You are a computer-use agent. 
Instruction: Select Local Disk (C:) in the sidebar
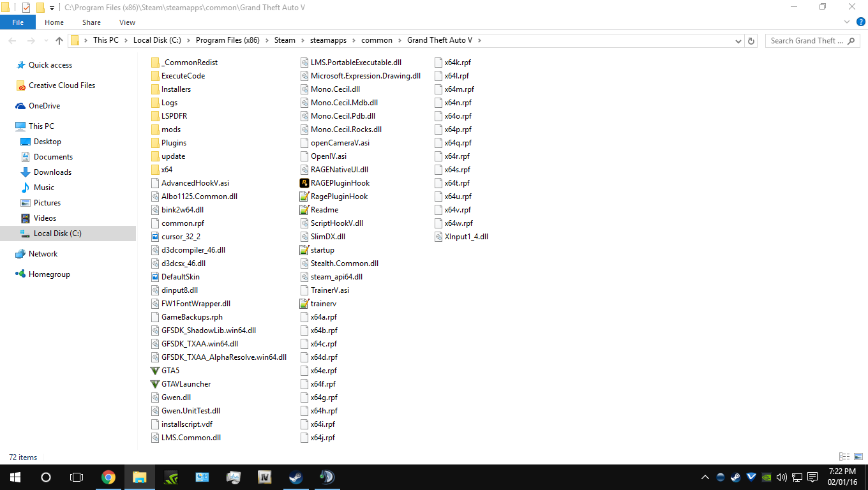pyautogui.click(x=68, y=234)
